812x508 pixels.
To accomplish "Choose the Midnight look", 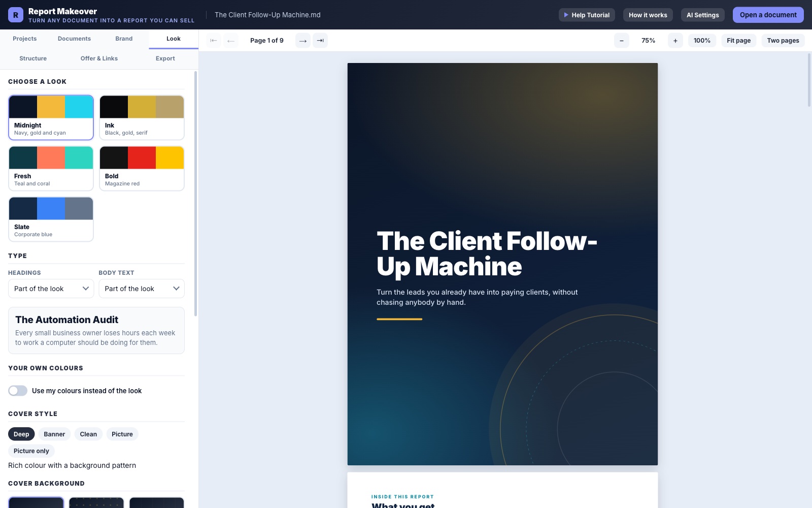I will (51, 117).
